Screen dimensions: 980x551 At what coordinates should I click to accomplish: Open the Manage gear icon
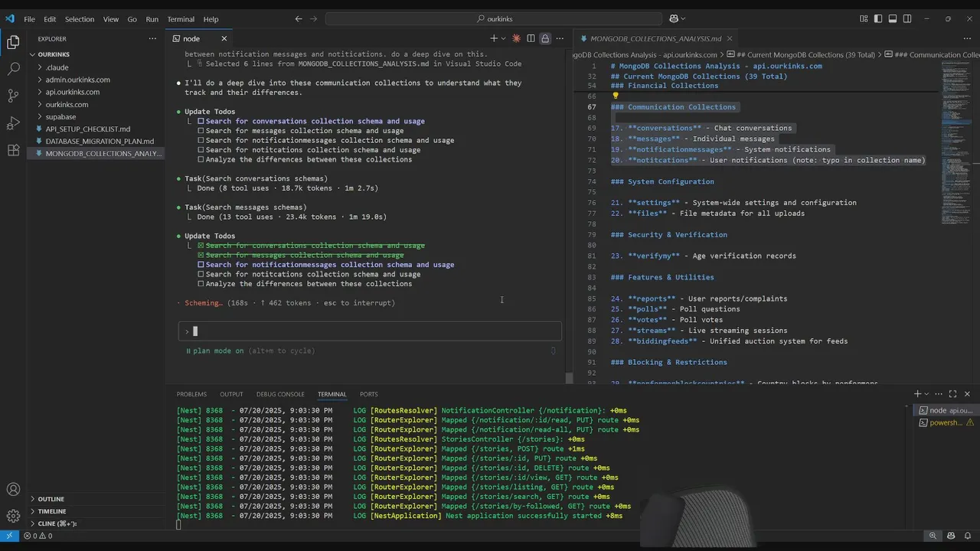click(13, 517)
